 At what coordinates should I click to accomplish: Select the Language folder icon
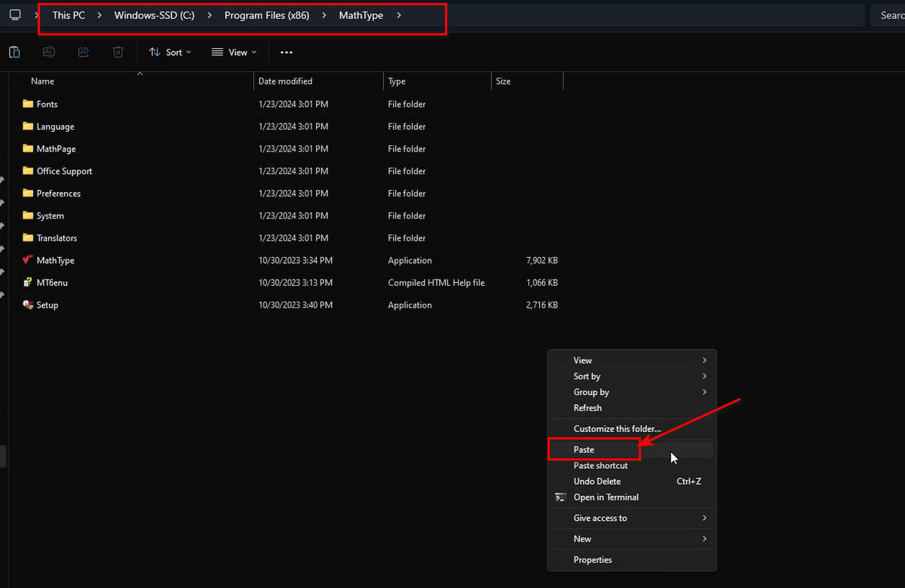(x=28, y=127)
